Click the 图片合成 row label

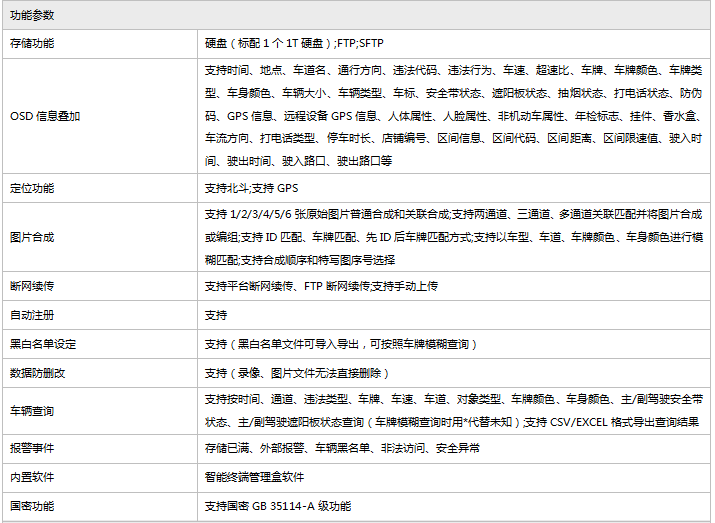[32, 237]
